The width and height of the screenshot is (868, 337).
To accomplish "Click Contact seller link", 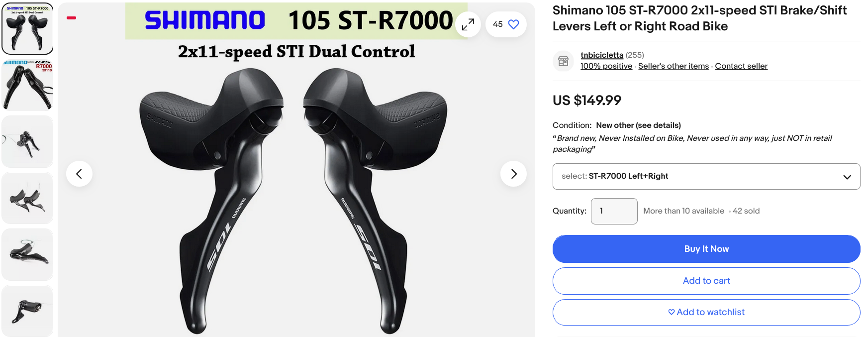I will (741, 66).
